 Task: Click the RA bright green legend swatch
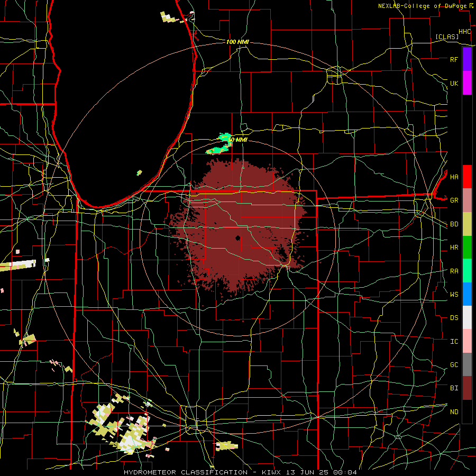pos(467,271)
